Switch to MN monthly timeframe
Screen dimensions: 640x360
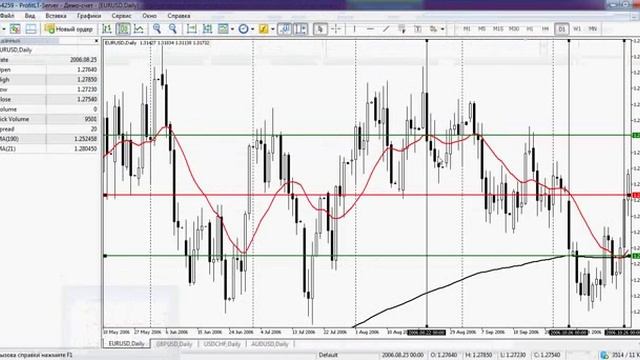point(592,29)
